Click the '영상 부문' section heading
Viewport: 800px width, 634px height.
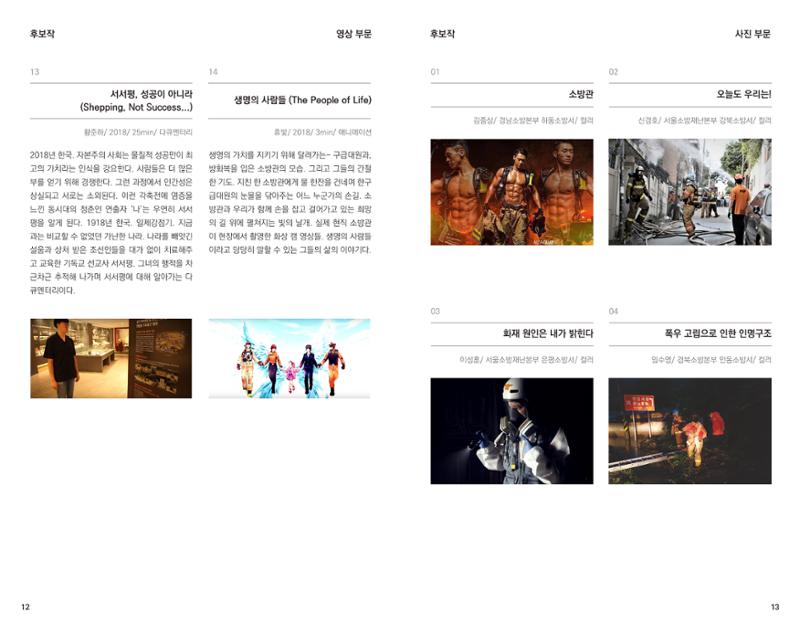353,34
